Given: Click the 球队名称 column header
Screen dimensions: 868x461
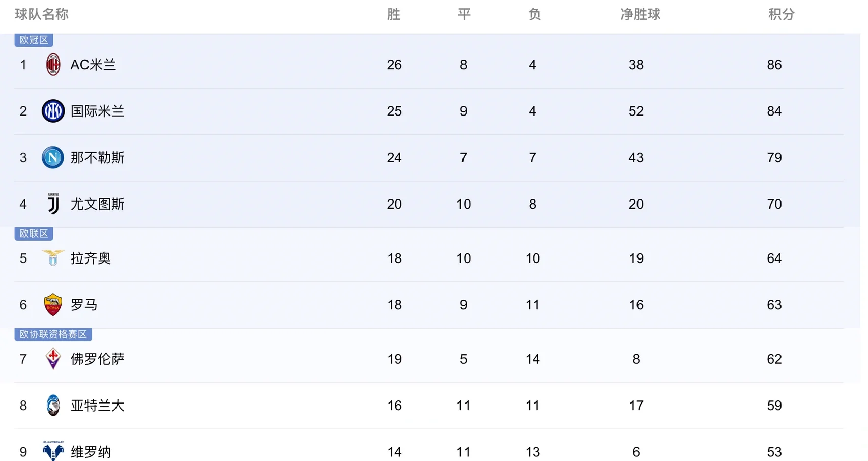Looking at the screenshot, I should pyautogui.click(x=42, y=14).
